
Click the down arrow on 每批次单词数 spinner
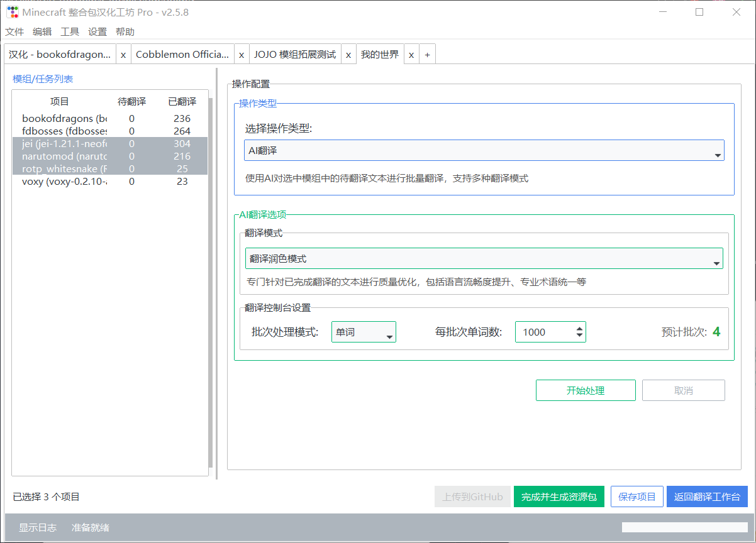[579, 335]
